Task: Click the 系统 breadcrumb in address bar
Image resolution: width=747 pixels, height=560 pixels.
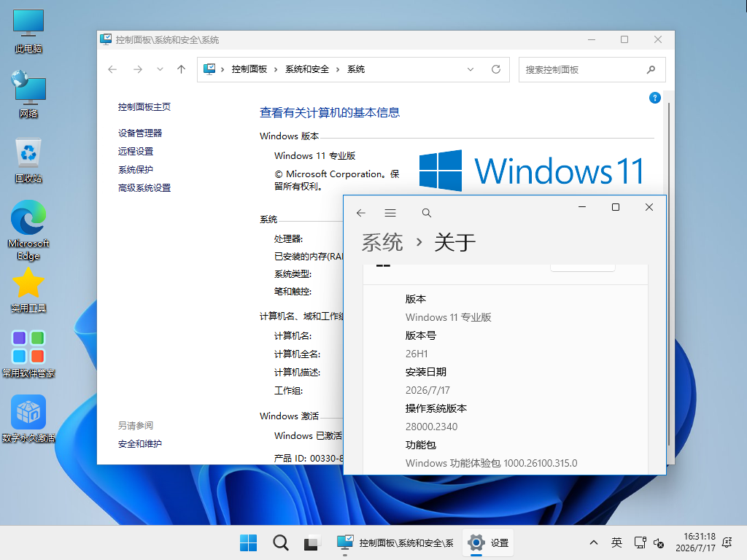Action: click(x=356, y=69)
